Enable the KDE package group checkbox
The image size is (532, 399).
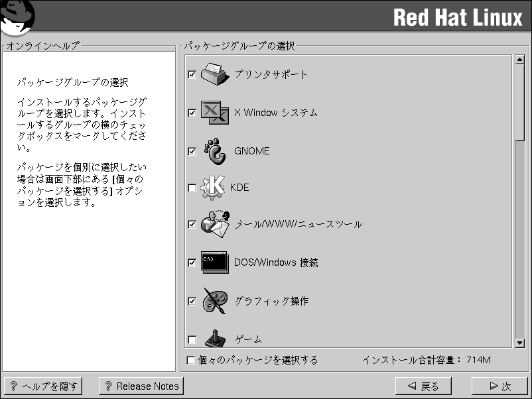pos(192,188)
